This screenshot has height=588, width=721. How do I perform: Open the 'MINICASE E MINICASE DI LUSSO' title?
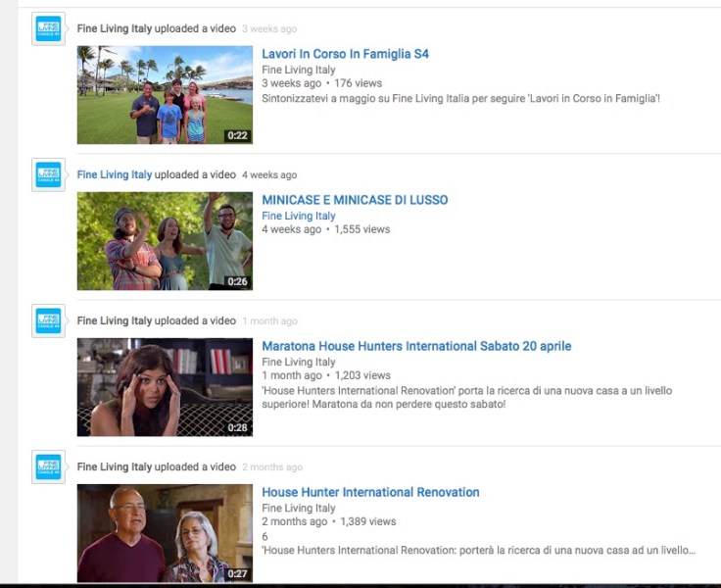pos(355,200)
